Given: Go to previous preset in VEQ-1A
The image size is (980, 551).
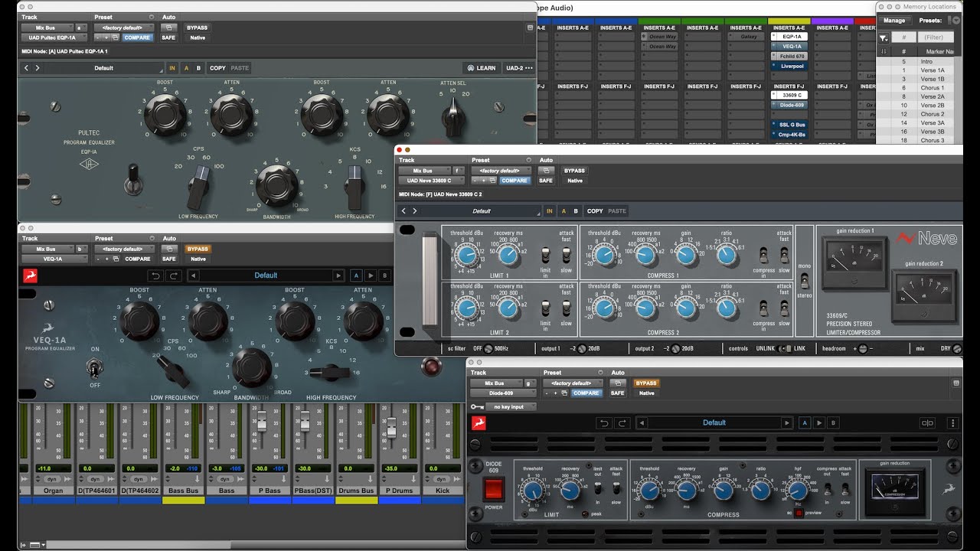Looking at the screenshot, I should [194, 275].
